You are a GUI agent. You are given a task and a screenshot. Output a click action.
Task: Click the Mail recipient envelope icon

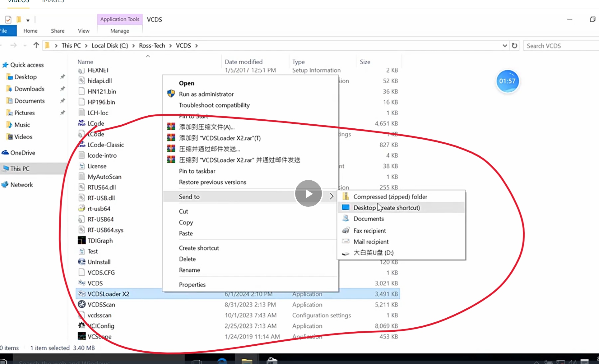346,241
